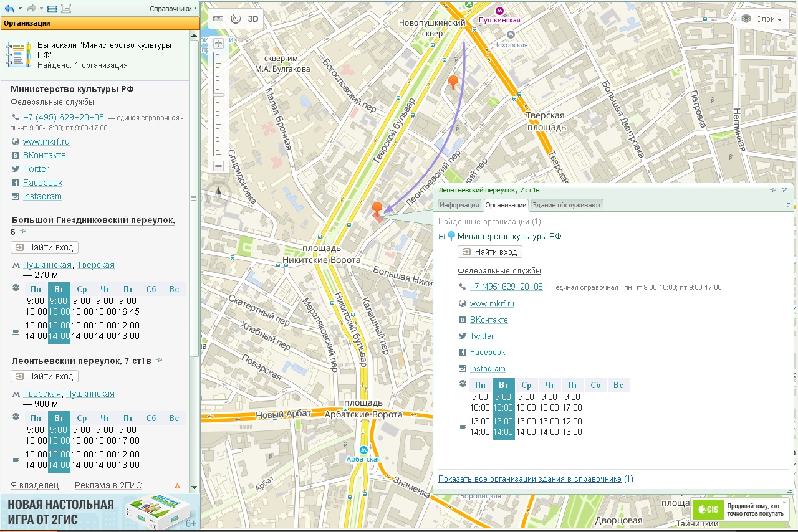Screen dimensions: 798x532
Task: Click the Instagram icon in sidebar
Action: pos(16,196)
